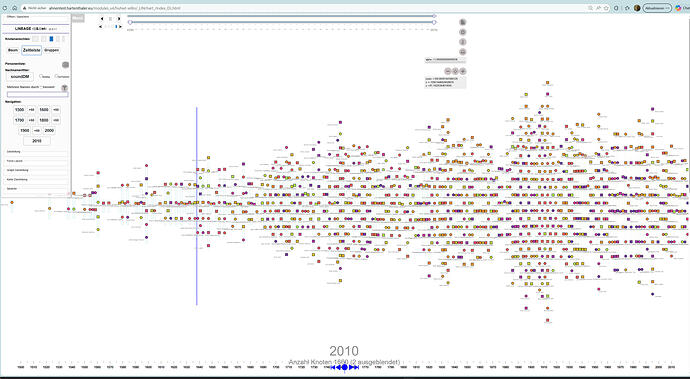Select the second Nachnamenfilter radio option
This screenshot has height=379, width=690.
point(56,76)
